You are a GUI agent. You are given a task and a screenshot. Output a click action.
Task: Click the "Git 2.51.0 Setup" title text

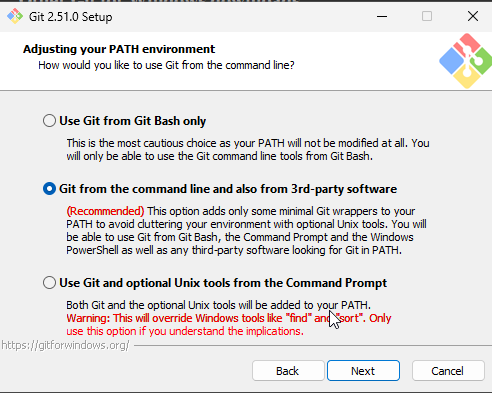click(70, 17)
